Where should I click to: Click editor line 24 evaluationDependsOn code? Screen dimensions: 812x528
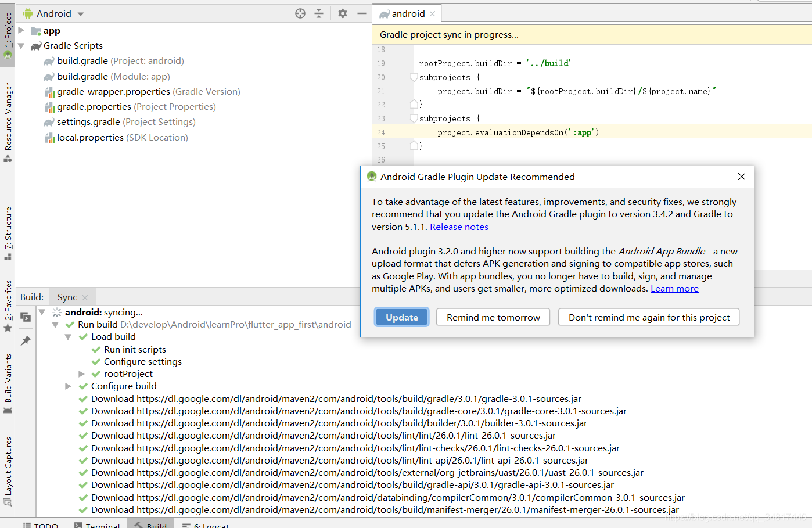coord(518,132)
